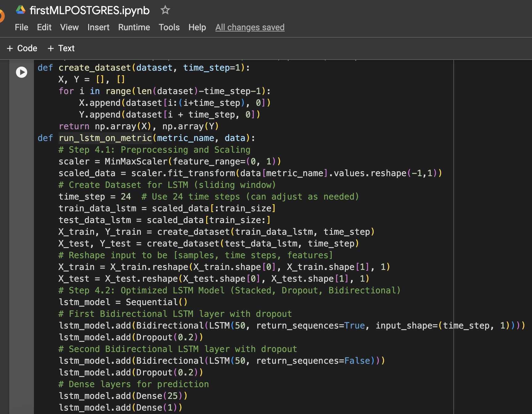Open the Runtime menu

tap(134, 27)
